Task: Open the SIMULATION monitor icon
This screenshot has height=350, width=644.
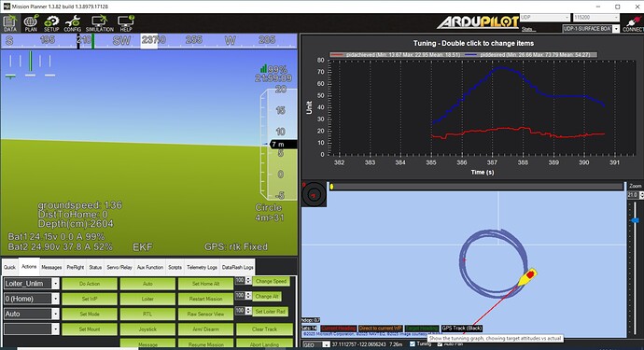Action: [99, 23]
